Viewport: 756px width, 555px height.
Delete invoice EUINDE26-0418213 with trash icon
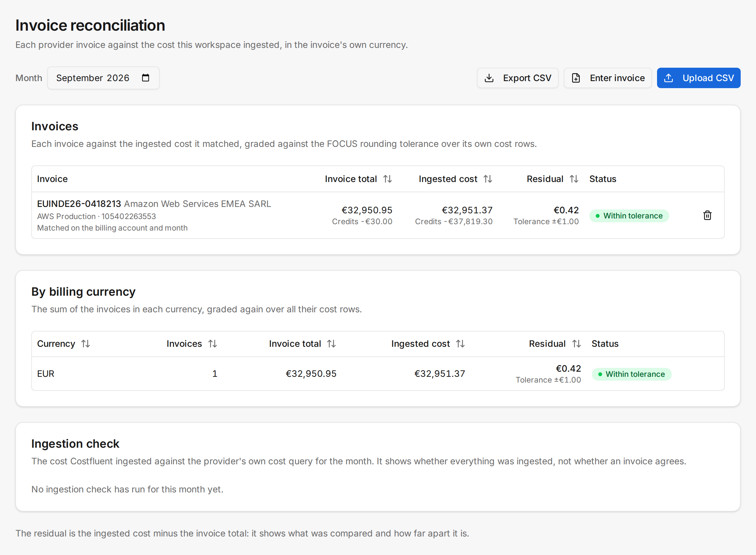click(707, 215)
